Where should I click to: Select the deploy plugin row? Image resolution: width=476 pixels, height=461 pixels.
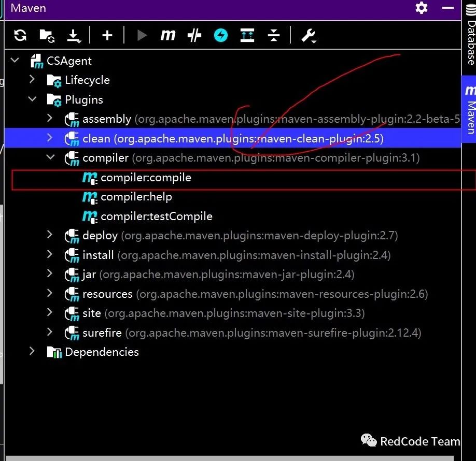point(233,236)
